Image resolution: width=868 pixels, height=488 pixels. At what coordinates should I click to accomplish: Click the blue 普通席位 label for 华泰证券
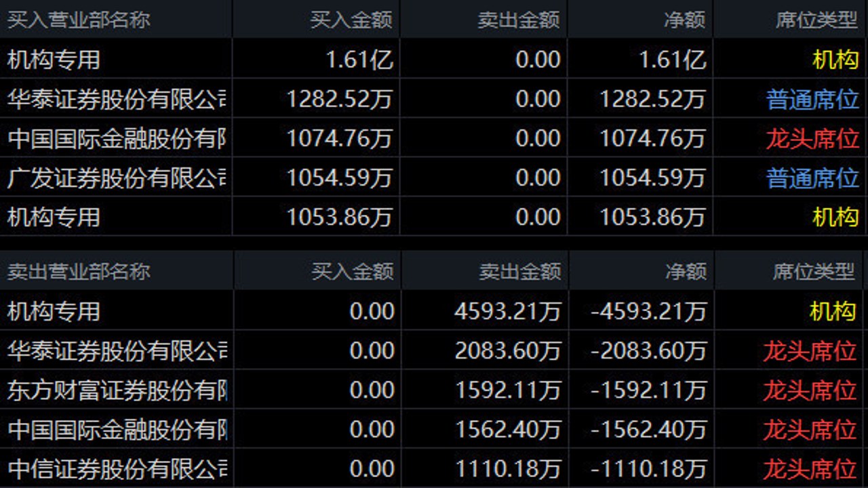812,100
